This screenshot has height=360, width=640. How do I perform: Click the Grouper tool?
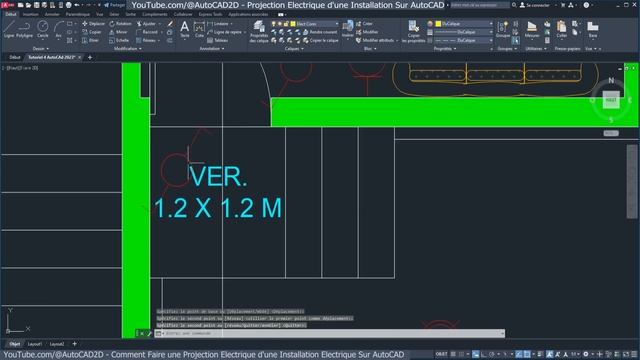(x=503, y=29)
